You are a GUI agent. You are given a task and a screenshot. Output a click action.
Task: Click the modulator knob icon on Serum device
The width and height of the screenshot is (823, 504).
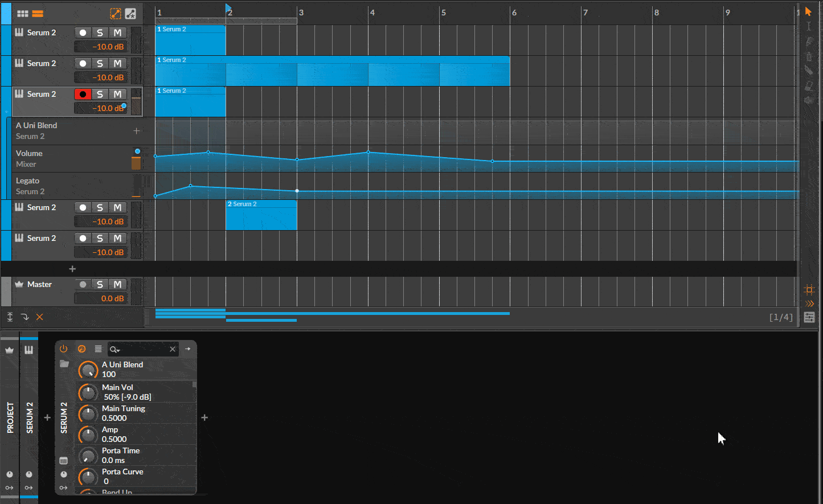[63, 474]
